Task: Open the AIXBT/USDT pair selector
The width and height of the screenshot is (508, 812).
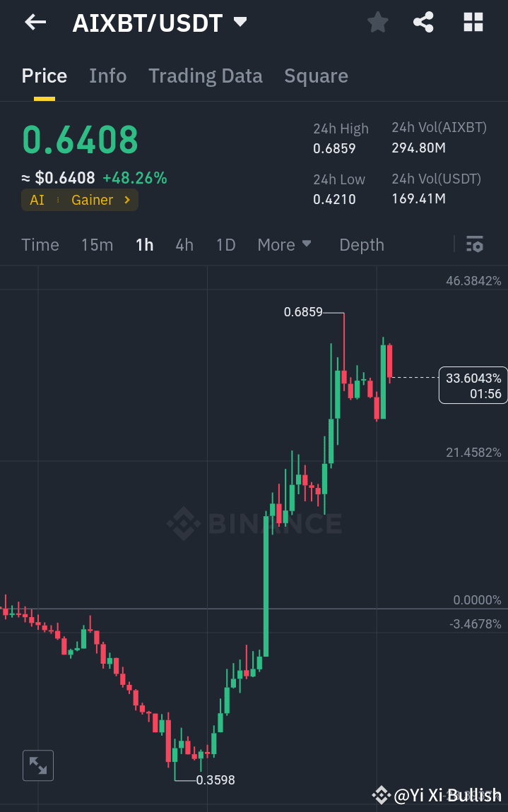Action: click(x=157, y=22)
